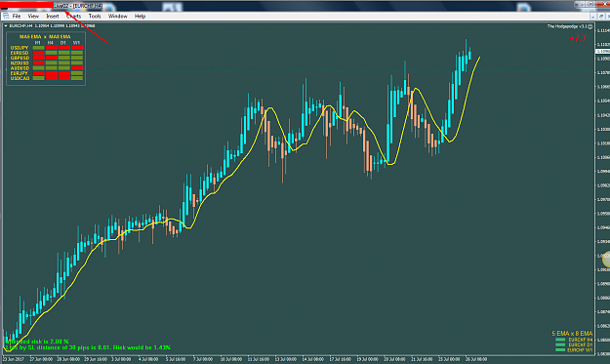Image resolution: width=610 pixels, height=364 pixels.
Task: Click the USDJPY W1 red signal cell
Action: (x=77, y=48)
